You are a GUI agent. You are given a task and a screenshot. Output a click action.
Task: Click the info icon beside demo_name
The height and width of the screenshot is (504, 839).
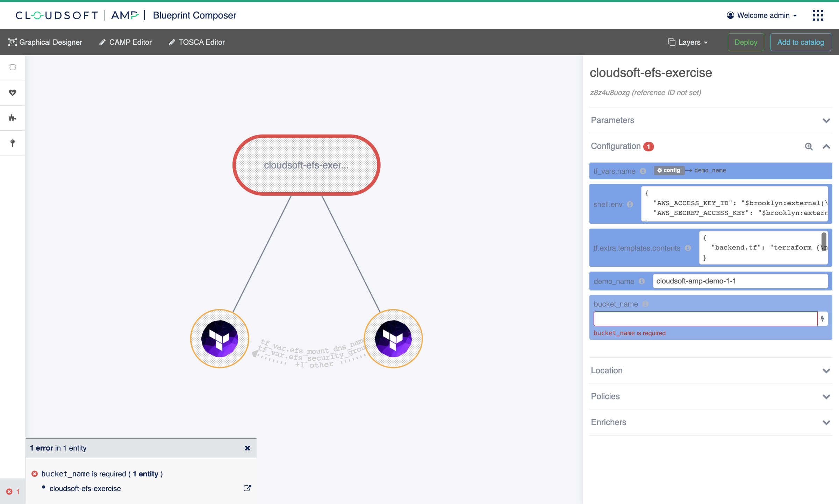pyautogui.click(x=642, y=281)
